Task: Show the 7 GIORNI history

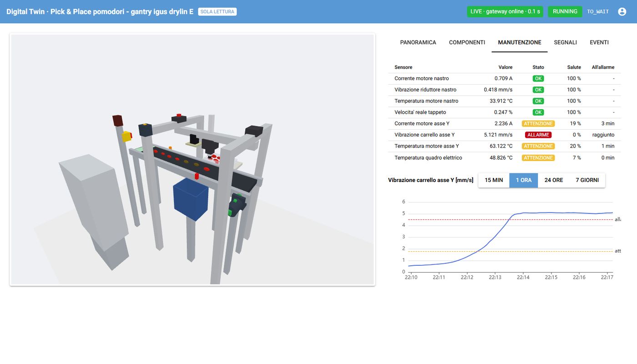Action: tap(587, 180)
